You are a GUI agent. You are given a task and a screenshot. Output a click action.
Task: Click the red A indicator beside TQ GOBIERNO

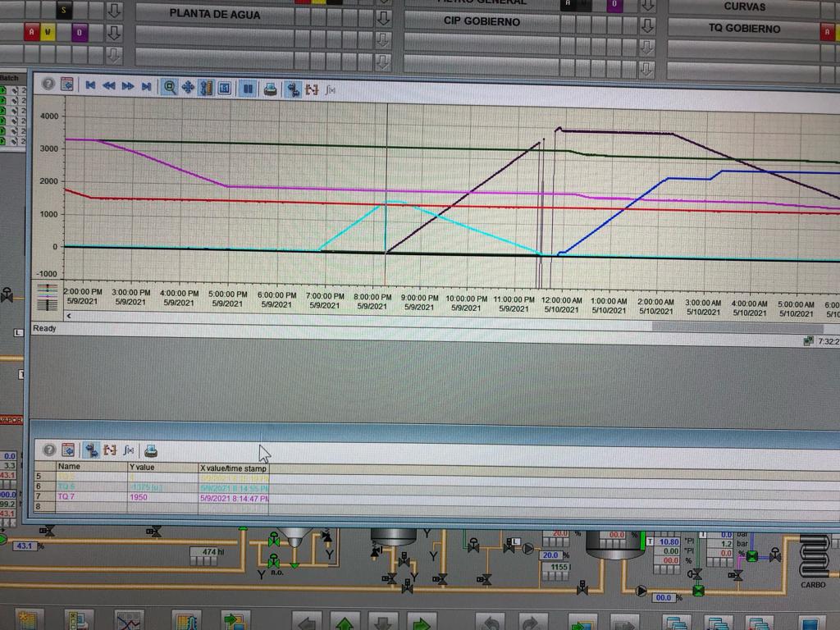click(827, 32)
